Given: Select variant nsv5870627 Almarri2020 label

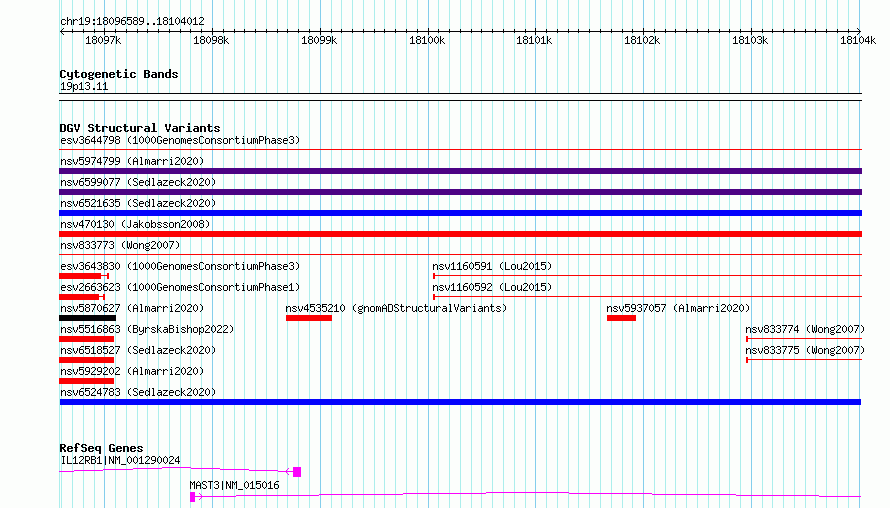Looking at the screenshot, I should (132, 308).
